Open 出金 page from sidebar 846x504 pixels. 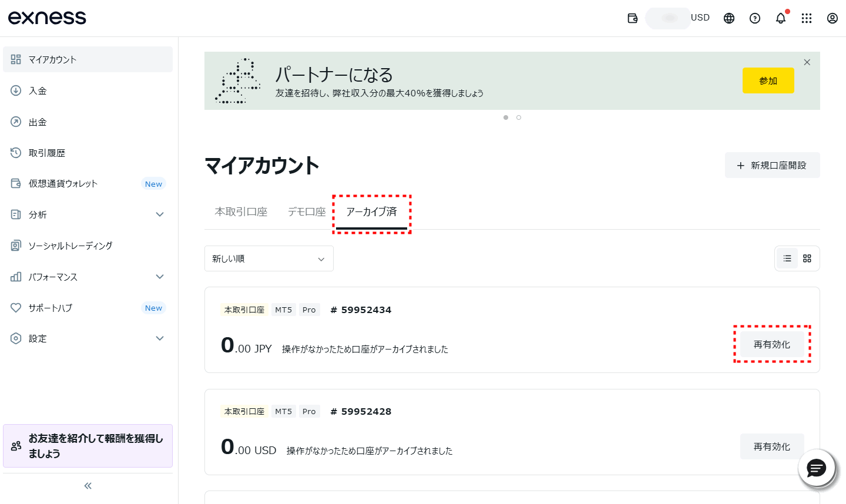coord(88,122)
